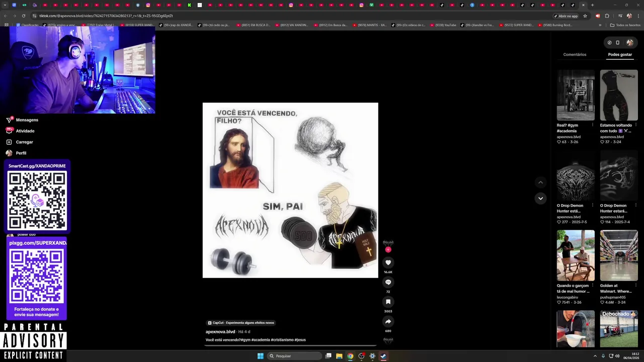Image resolution: width=644 pixels, height=362 pixels.
Task: Click the #academia hashtag in the caption
Action: [x=261, y=340]
